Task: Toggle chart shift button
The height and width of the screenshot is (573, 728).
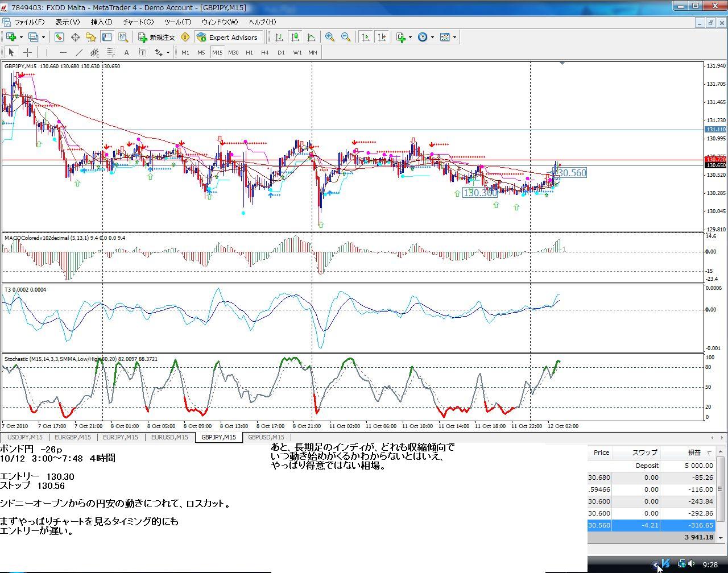Action: click(382, 37)
